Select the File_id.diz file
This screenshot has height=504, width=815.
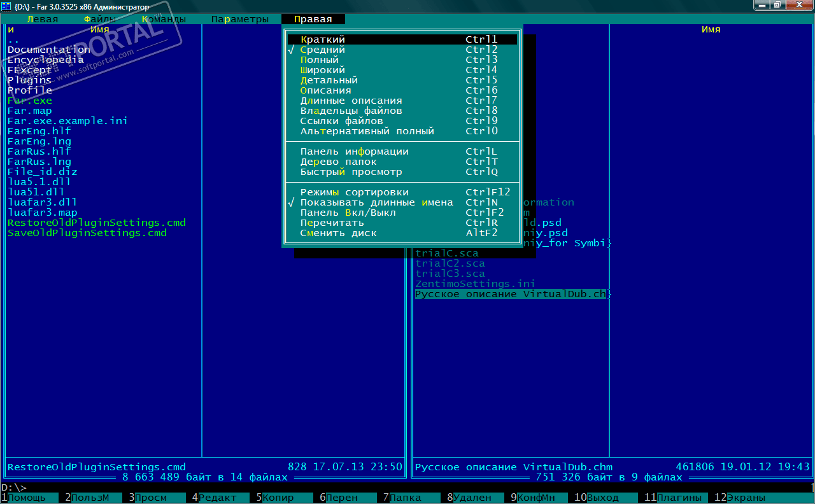43,172
